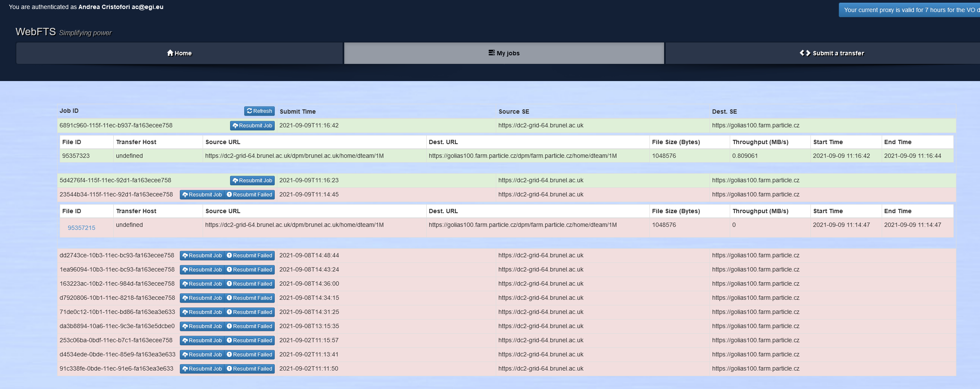
Task: Expand job row 71de0c12 details
Action: click(117, 312)
